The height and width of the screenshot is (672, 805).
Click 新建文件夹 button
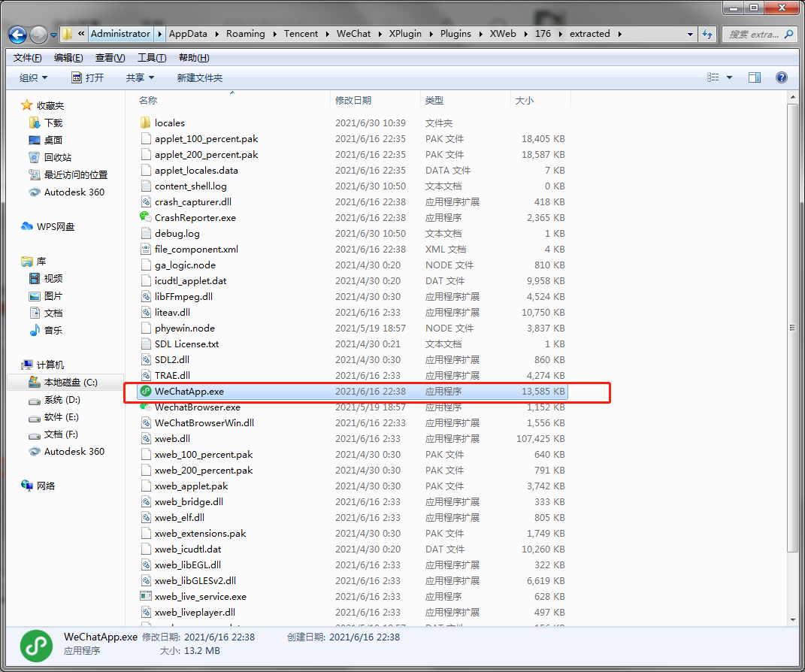point(200,77)
